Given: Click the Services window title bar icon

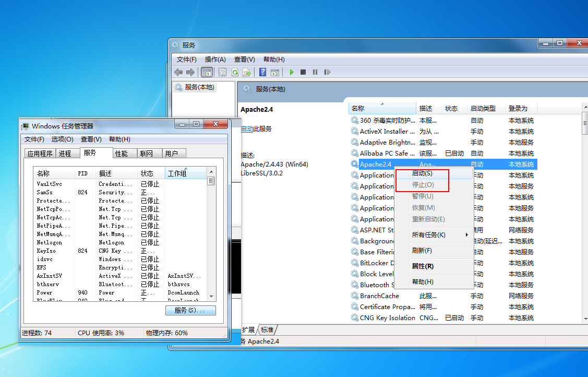Looking at the screenshot, I should [176, 45].
